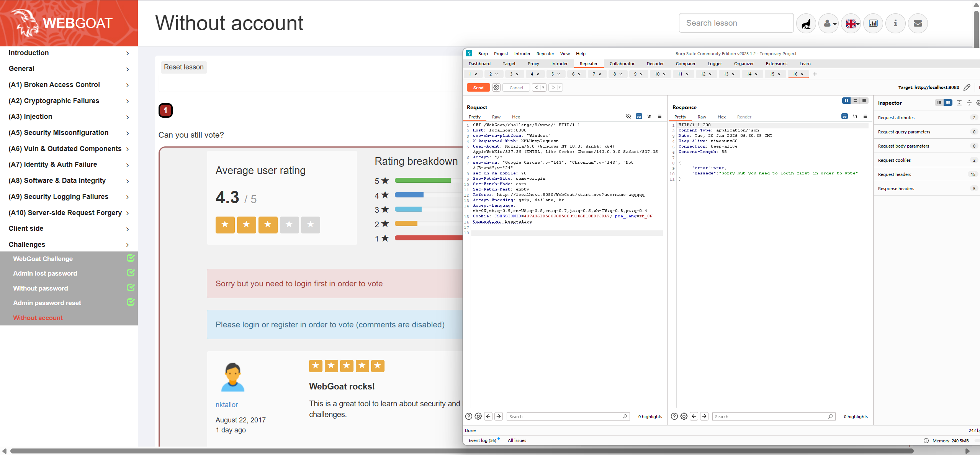The width and height of the screenshot is (980, 455).
Task: Click the Search lesson input field
Action: tap(736, 23)
